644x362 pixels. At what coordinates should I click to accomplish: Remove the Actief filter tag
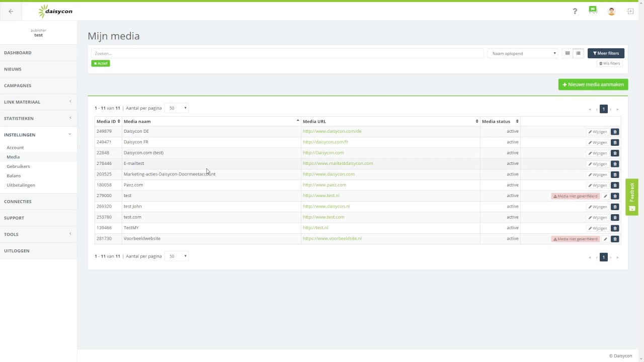[x=101, y=63]
